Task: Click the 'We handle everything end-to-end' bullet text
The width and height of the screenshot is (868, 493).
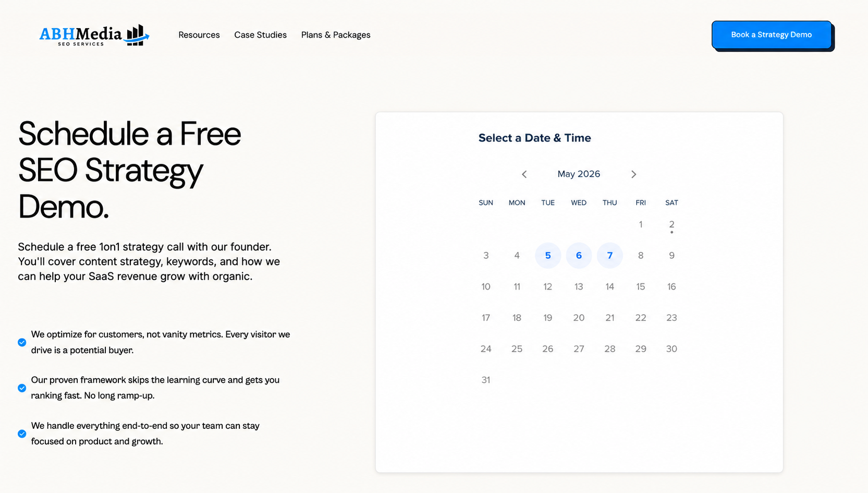Action: pyautogui.click(x=145, y=434)
